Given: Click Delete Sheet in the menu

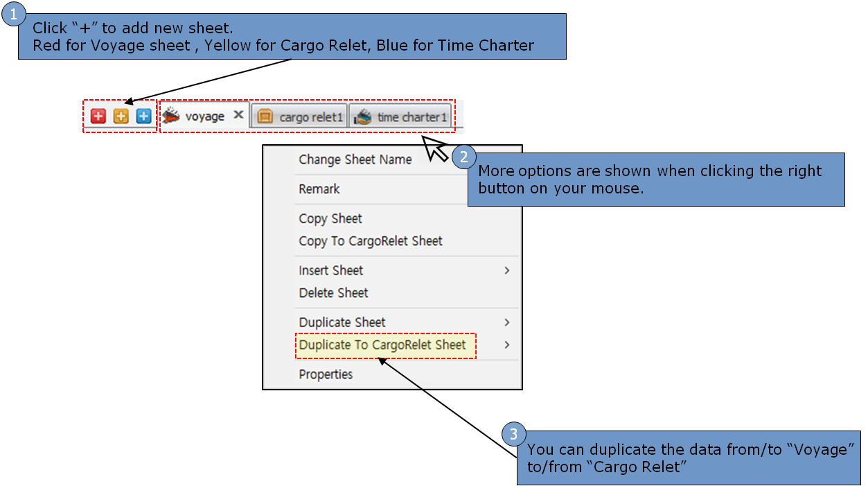Looking at the screenshot, I should tap(333, 293).
